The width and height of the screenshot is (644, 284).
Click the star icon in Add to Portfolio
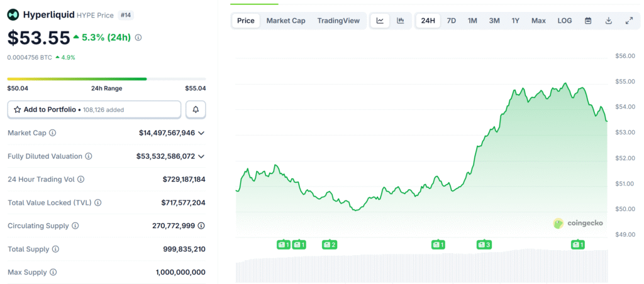pyautogui.click(x=17, y=109)
